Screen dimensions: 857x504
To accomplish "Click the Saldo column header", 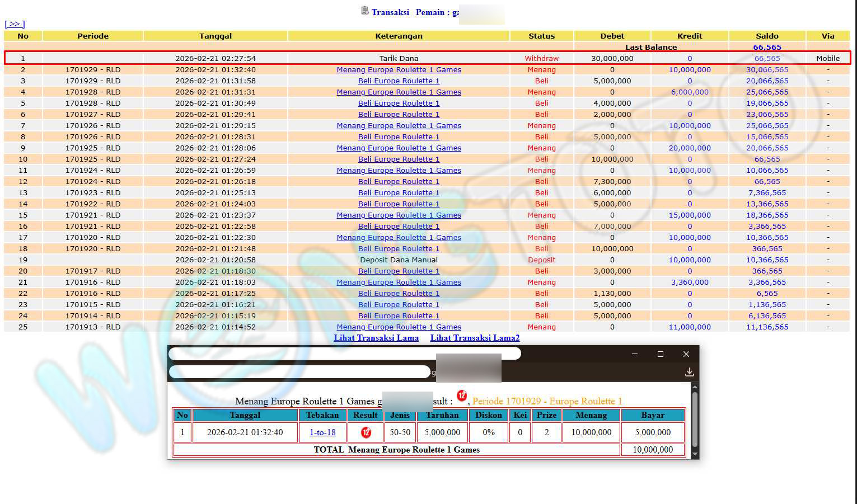I will click(767, 36).
